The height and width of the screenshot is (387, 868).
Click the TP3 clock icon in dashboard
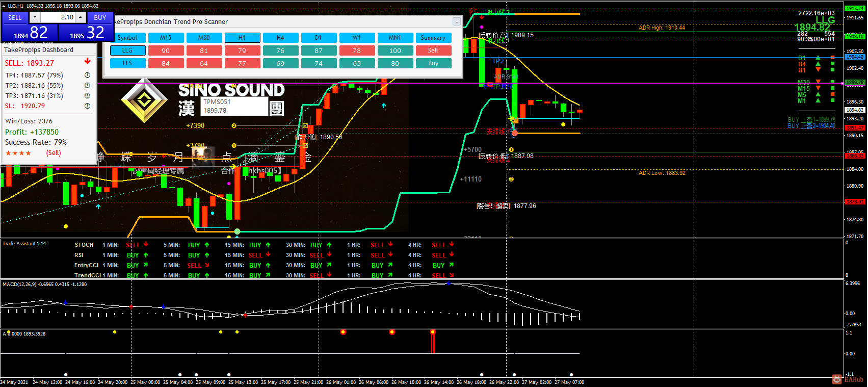click(87, 95)
